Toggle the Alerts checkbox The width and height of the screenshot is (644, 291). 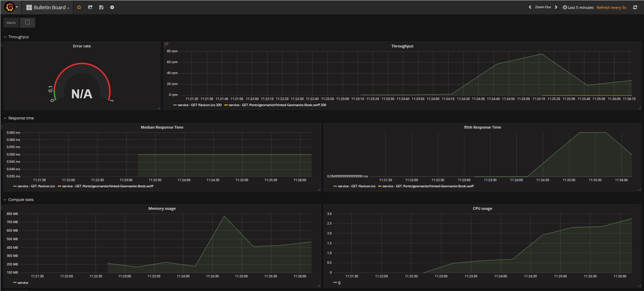coord(28,23)
